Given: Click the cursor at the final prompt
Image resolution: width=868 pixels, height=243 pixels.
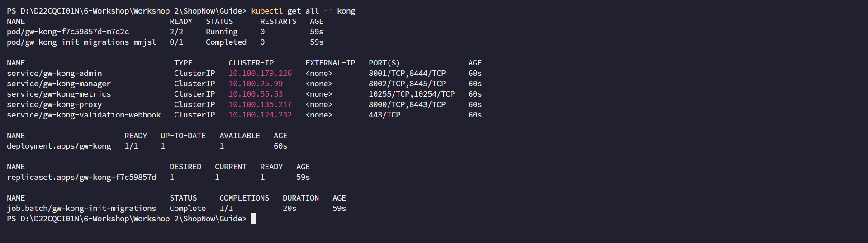Looking at the screenshot, I should pyautogui.click(x=253, y=219).
